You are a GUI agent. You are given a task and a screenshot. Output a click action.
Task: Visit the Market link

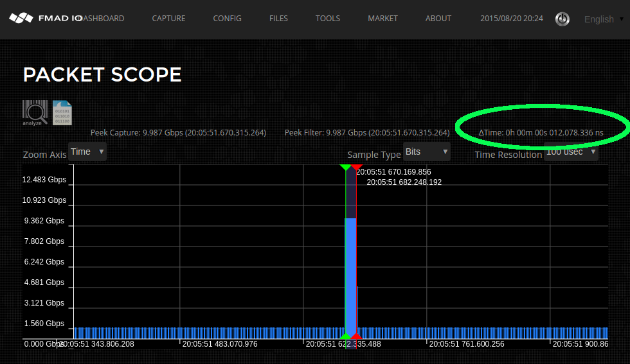(382, 19)
